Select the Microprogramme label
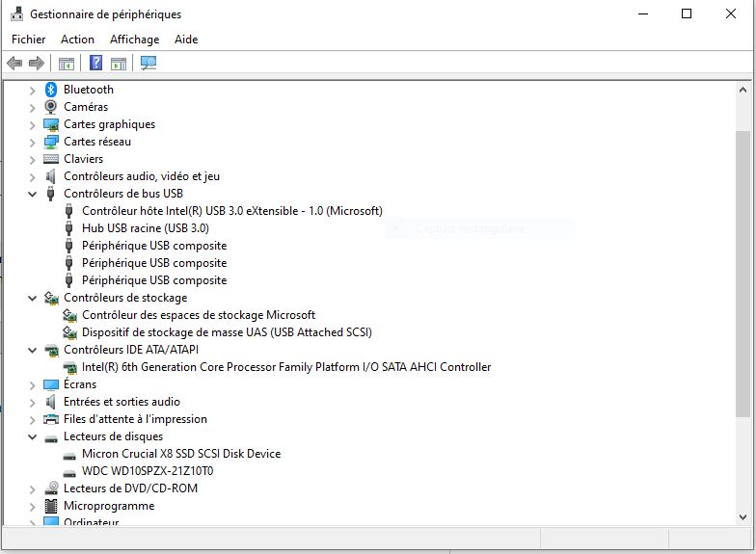This screenshot has height=554, width=756. point(109,506)
